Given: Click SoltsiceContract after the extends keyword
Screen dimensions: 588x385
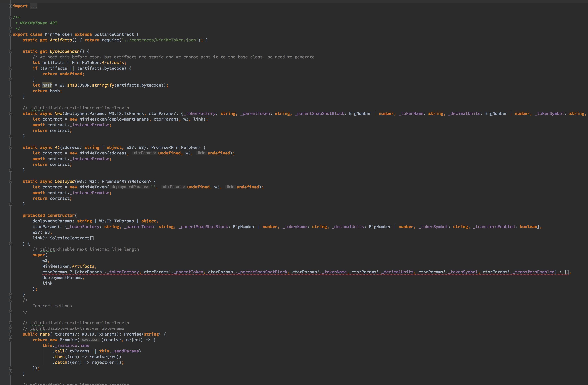Looking at the screenshot, I should click(114, 34).
